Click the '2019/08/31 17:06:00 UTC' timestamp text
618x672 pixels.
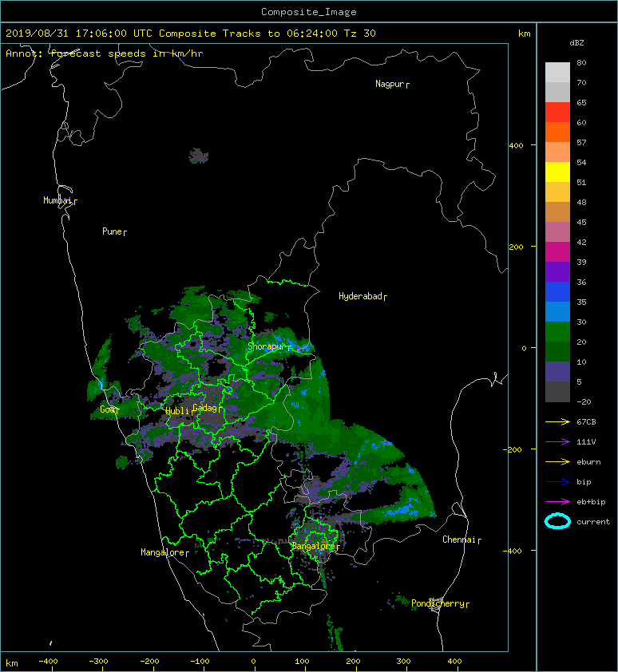[x=79, y=34]
